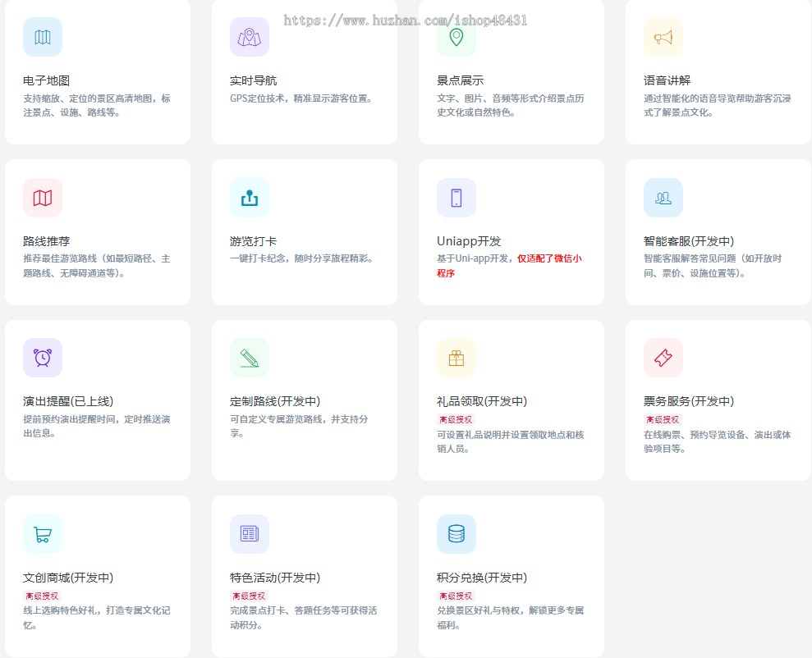
Task: Select the 定制路线(开发中) title
Action: tap(275, 401)
